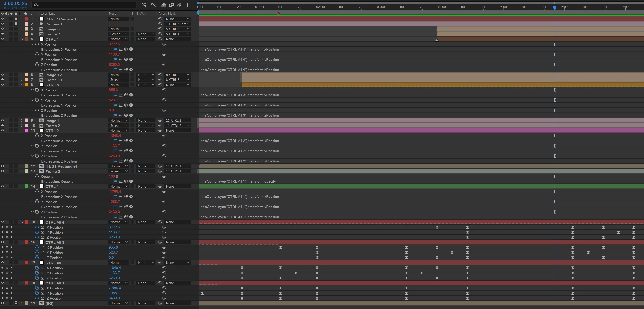Enable Frame Blending for the composition
This screenshot has width=644, height=309.
pyautogui.click(x=171, y=5)
